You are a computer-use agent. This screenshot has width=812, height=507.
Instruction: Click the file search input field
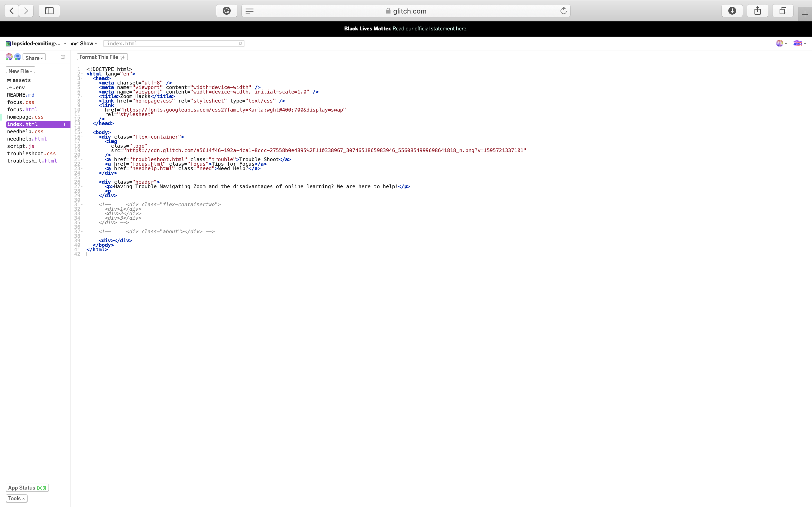tap(173, 44)
